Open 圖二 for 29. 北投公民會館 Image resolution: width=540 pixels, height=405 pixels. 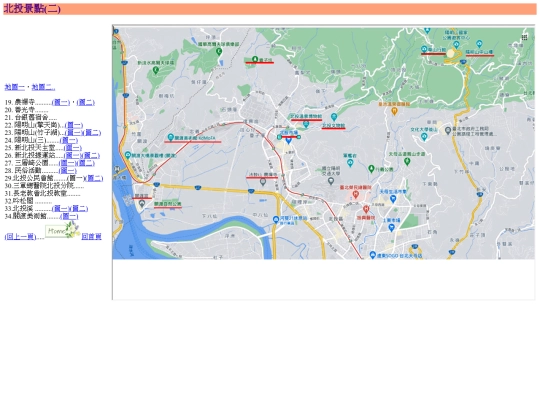pos(94,178)
